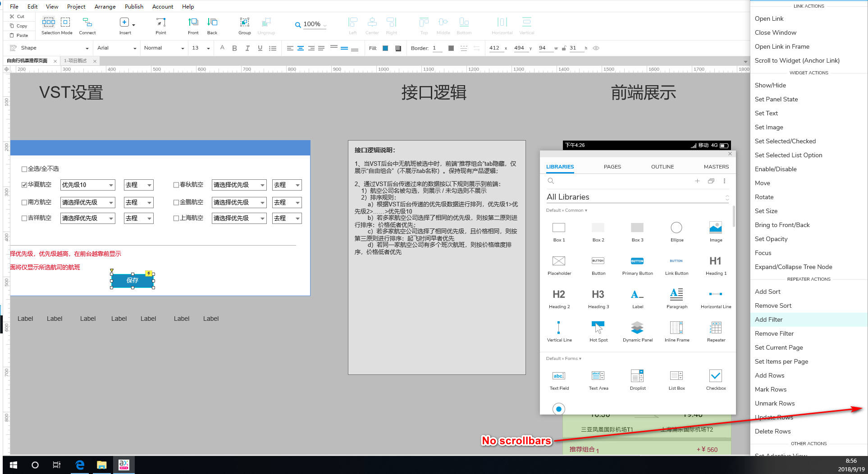Check the 春秋航空 checkbox
The image size is (868, 474).
tap(176, 185)
